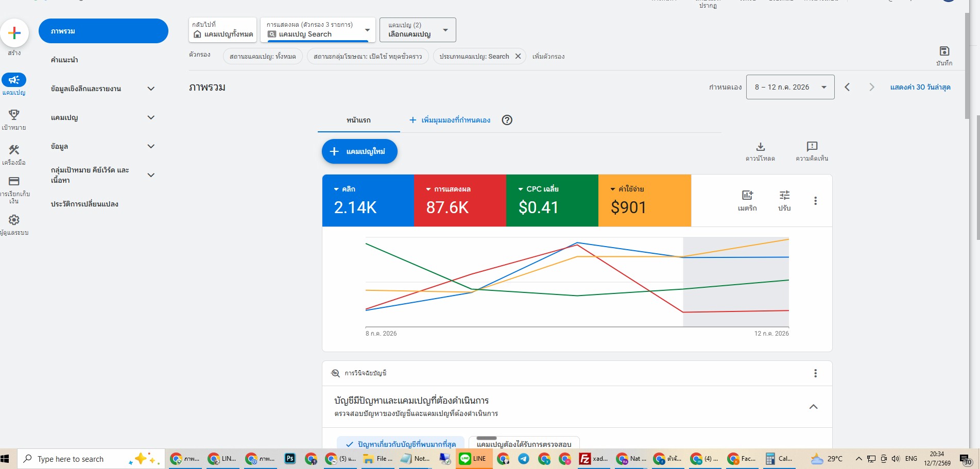Open the Campaigns megaphone icon in sidebar

point(14,80)
